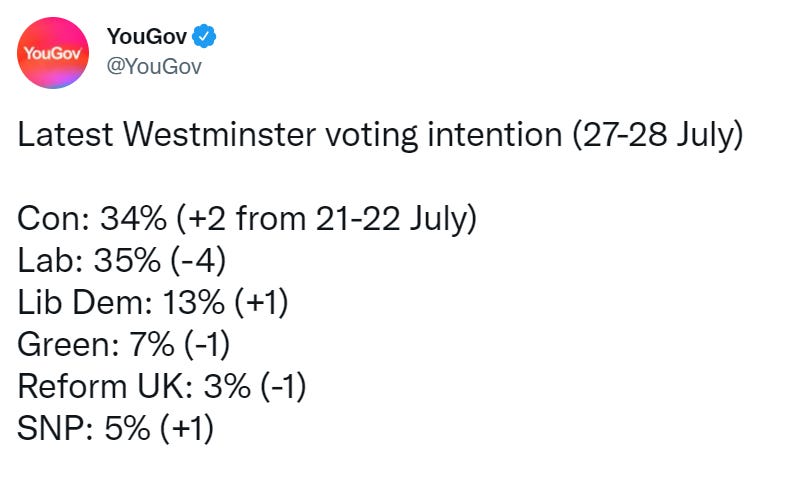Open the YouGov display name link

(x=147, y=37)
